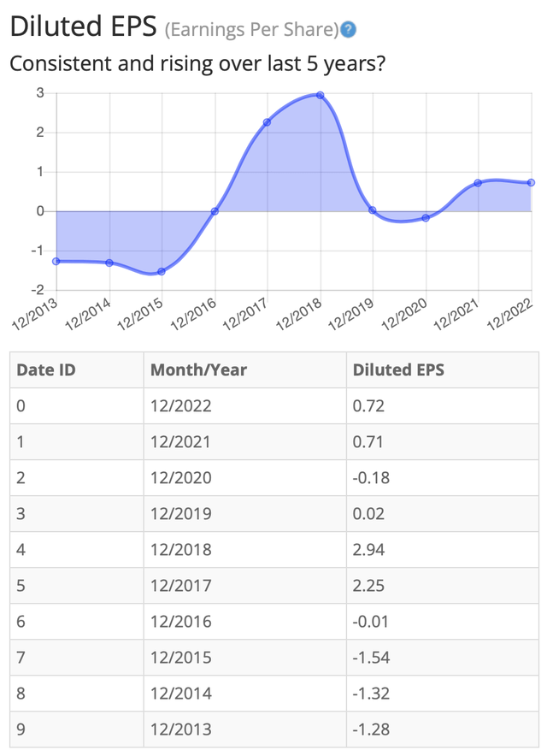Click the Diluted EPS page heading
The height and width of the screenshot is (756, 547).
tap(84, 26)
